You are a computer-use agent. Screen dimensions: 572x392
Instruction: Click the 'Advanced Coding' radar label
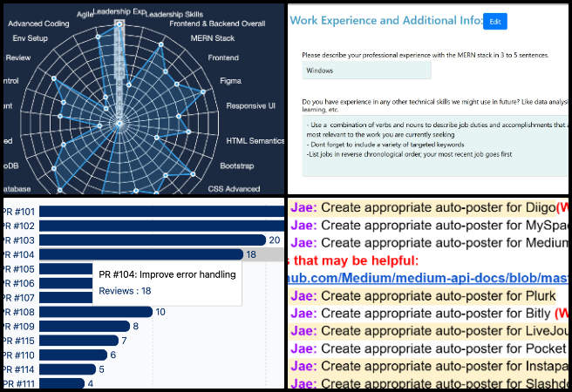pyautogui.click(x=38, y=24)
